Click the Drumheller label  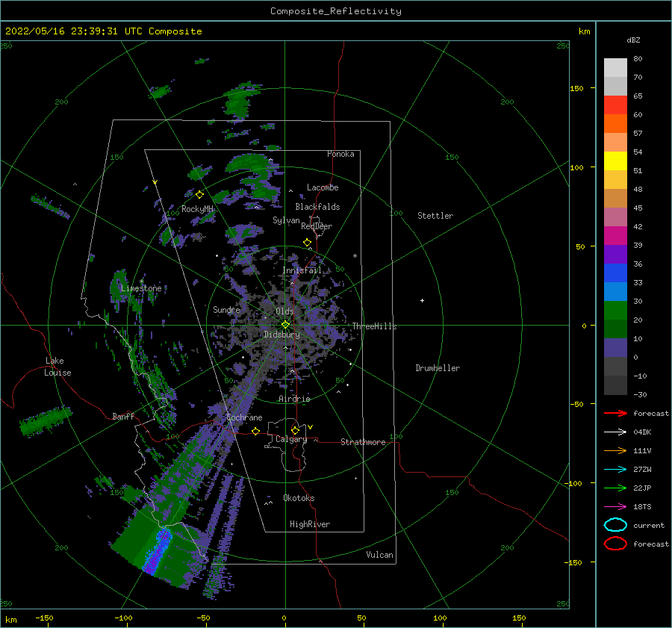pyautogui.click(x=438, y=368)
